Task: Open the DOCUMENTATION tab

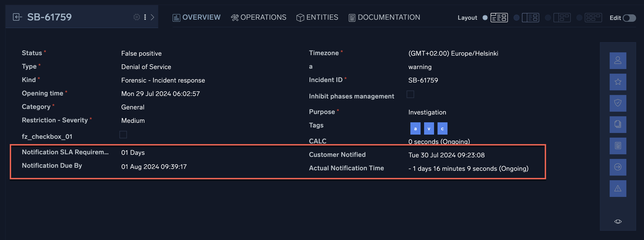Action: click(384, 17)
